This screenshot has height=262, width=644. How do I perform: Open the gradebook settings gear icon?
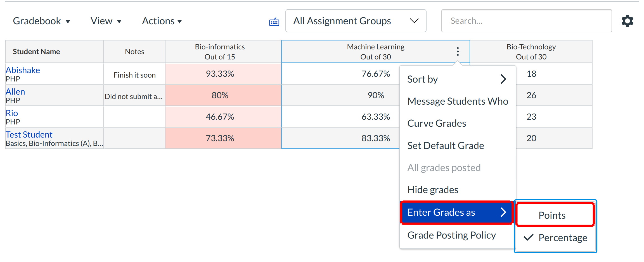(x=627, y=21)
